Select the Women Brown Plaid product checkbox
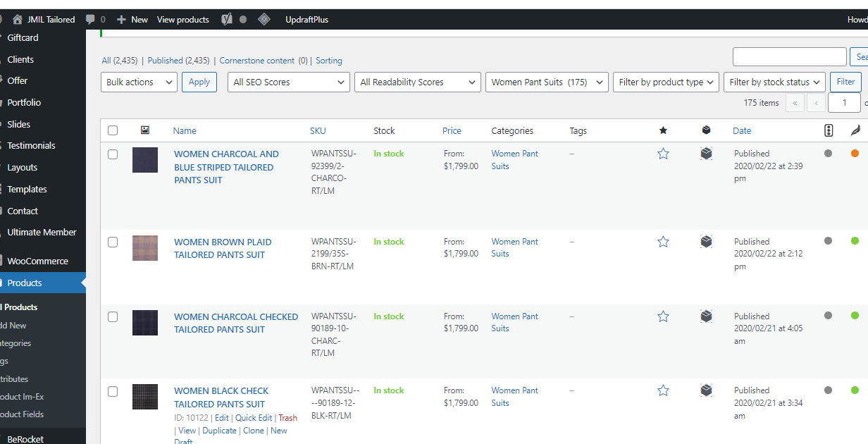 point(113,242)
